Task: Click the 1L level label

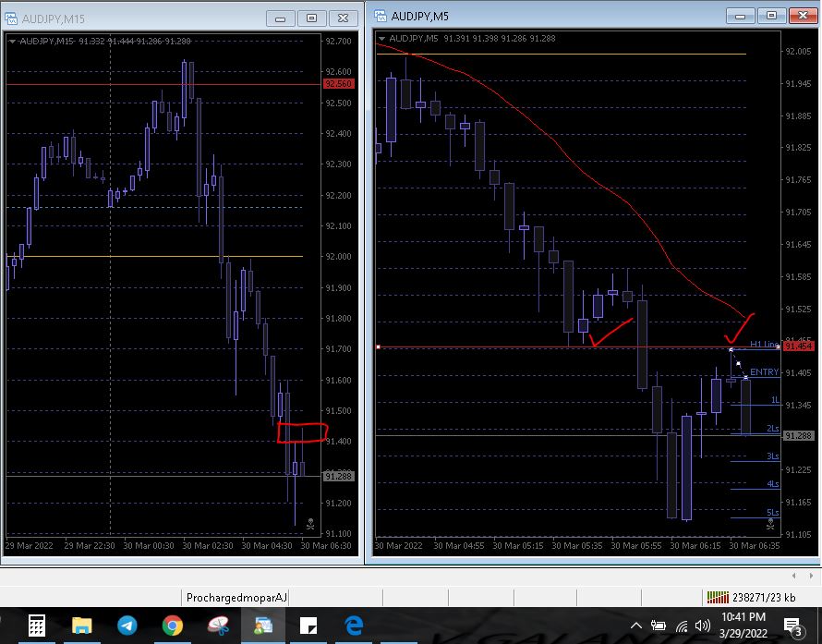Action: click(x=774, y=400)
